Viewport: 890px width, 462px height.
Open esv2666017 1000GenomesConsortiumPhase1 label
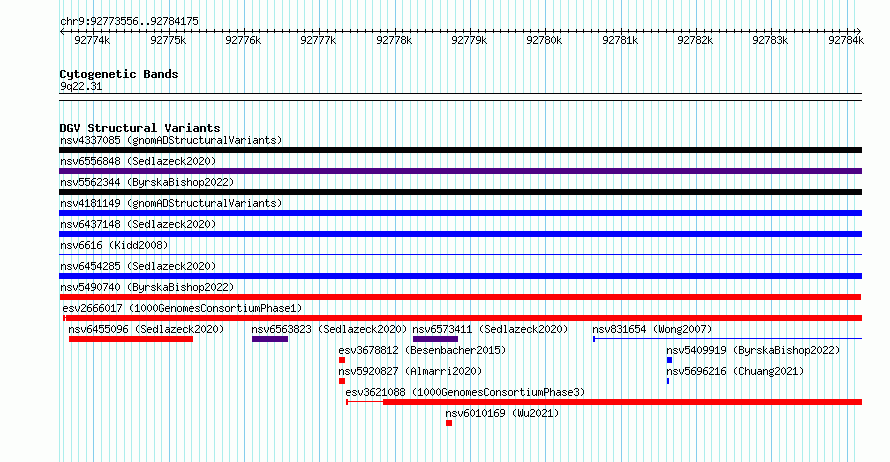182,308
